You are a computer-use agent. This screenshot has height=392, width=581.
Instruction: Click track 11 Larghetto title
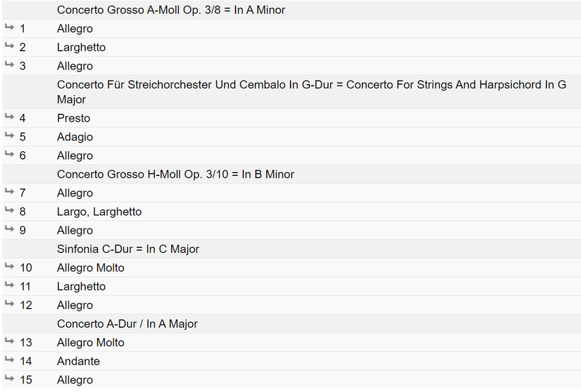(x=81, y=287)
